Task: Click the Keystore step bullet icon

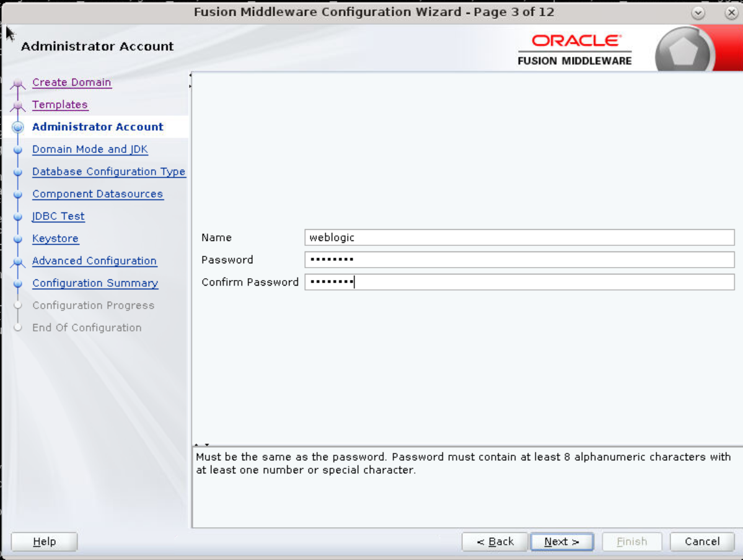Action: [18, 238]
